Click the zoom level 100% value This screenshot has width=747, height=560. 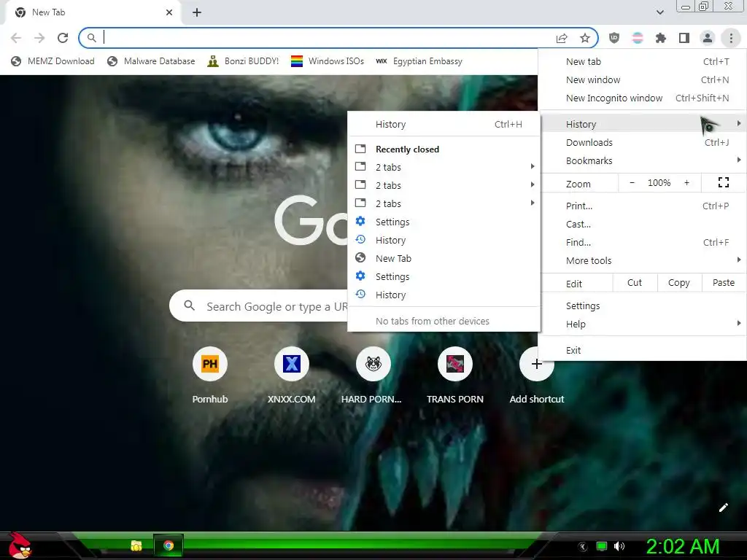click(659, 182)
